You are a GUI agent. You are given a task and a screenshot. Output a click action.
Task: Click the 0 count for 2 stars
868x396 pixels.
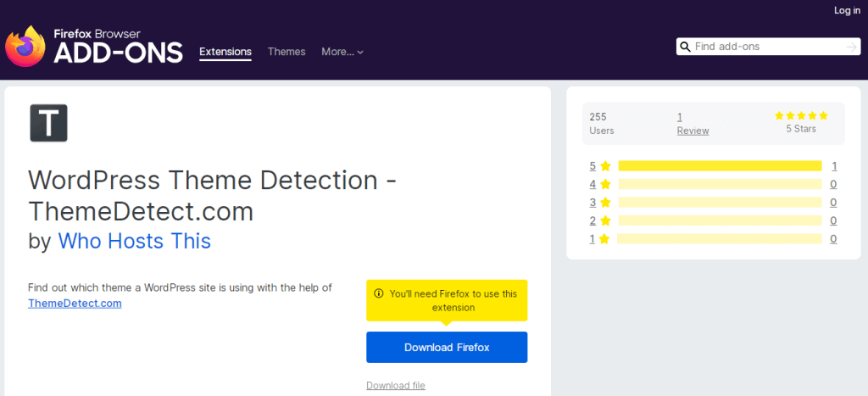coord(834,220)
